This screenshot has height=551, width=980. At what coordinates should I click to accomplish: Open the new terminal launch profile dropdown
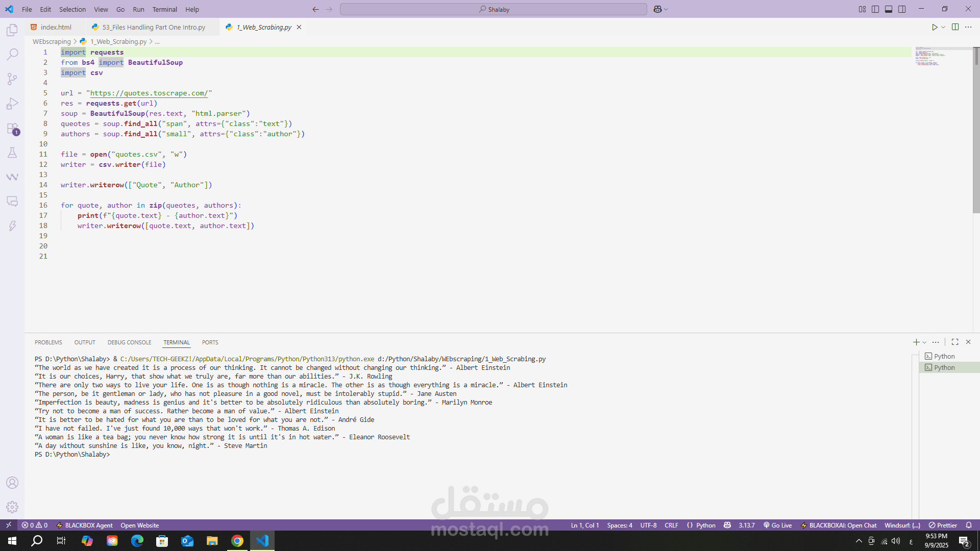924,342
